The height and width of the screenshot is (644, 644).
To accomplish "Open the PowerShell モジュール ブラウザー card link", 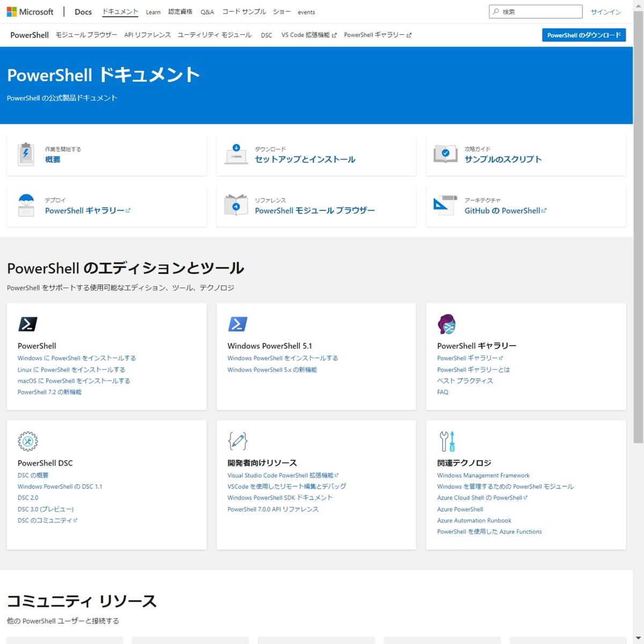I will (x=315, y=210).
